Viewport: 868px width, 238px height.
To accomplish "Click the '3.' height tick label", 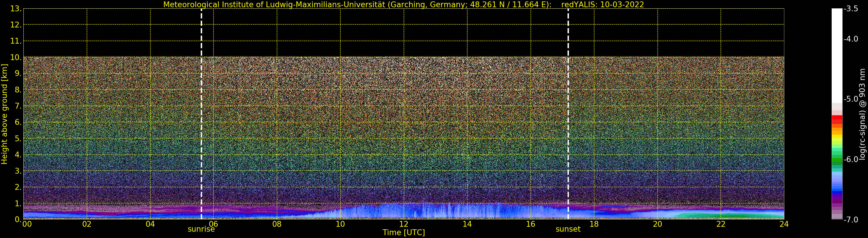I will click(18, 171).
